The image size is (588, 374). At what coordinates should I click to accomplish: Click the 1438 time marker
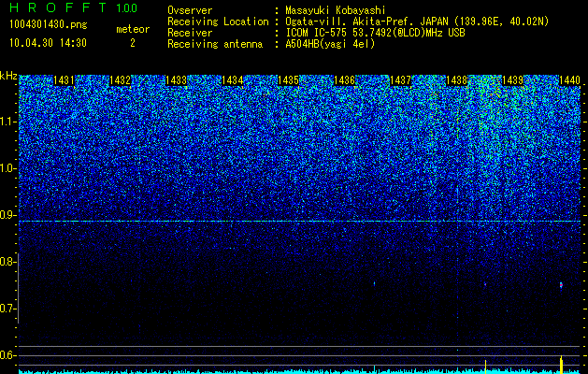tap(457, 80)
